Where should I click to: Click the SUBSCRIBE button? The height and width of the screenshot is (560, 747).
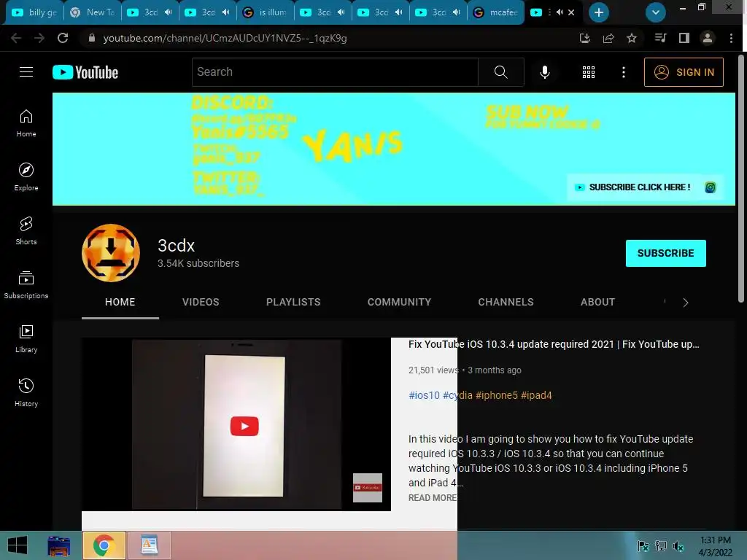tap(665, 253)
